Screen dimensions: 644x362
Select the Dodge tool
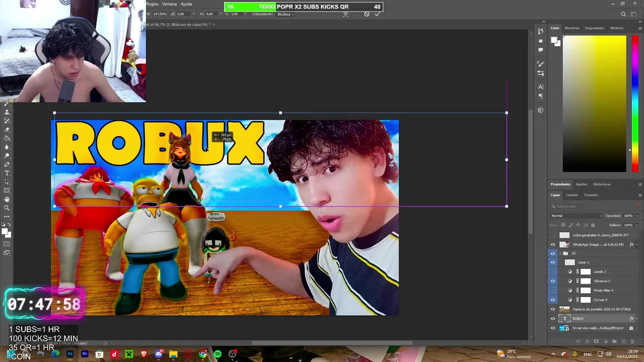coord(7,155)
